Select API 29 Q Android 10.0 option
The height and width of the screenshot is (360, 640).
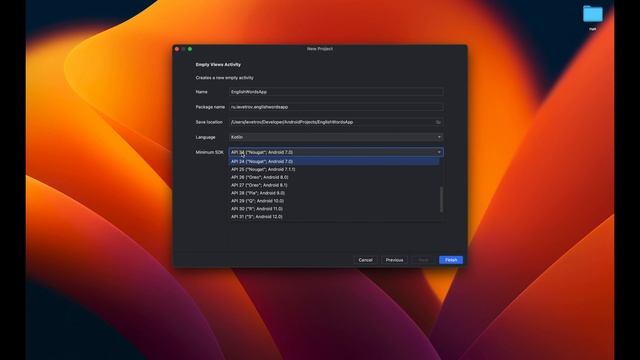click(x=334, y=201)
